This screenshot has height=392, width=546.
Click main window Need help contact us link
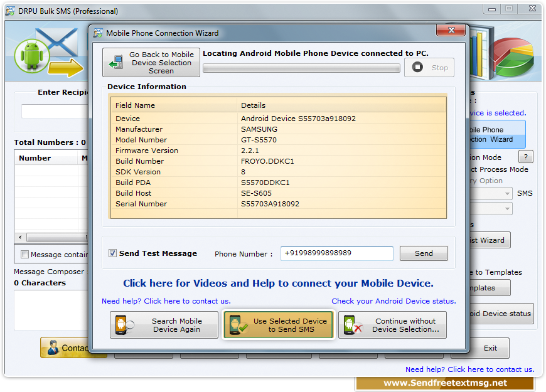469,369
